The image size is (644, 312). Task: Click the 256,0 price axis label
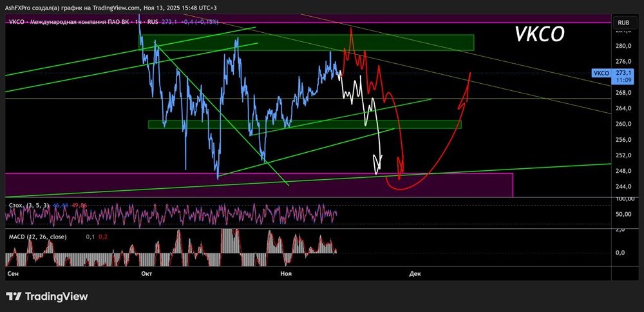click(622, 140)
